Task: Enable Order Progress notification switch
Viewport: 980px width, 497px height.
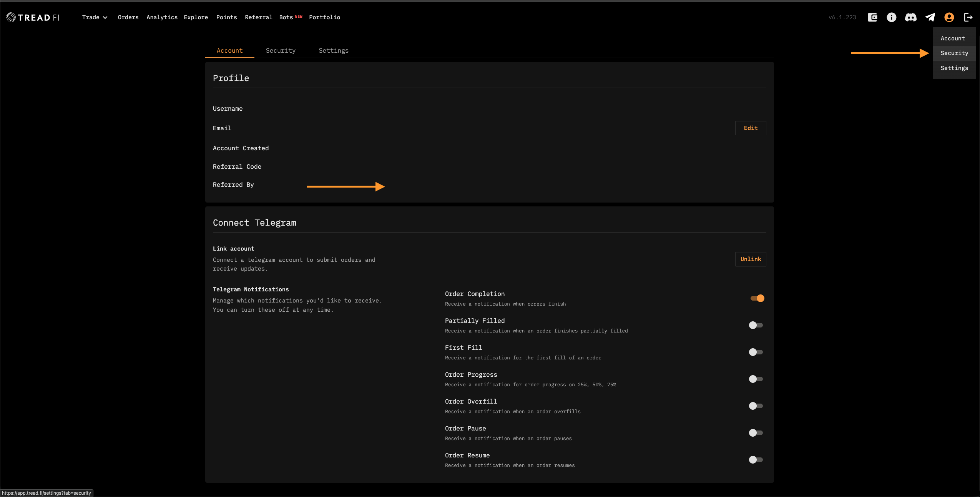Action: (756, 379)
